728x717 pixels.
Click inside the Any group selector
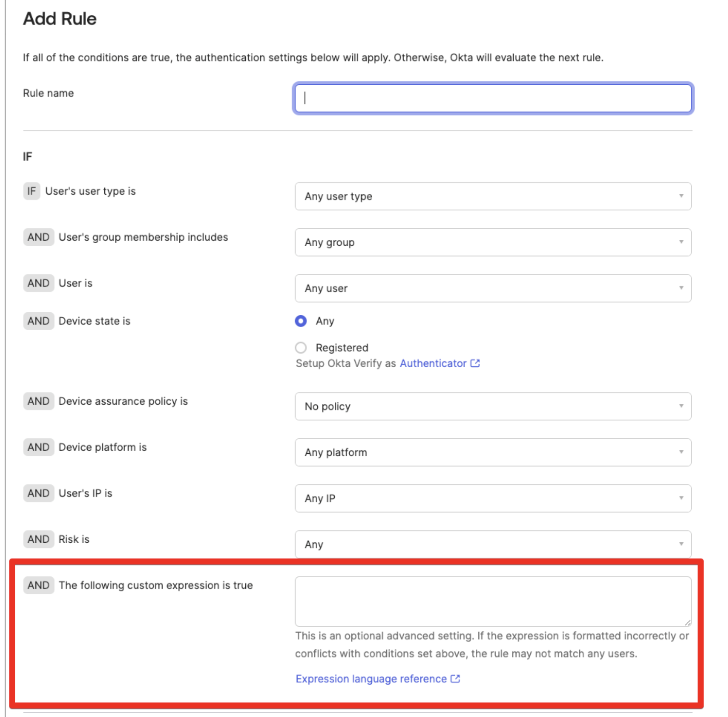click(493, 242)
